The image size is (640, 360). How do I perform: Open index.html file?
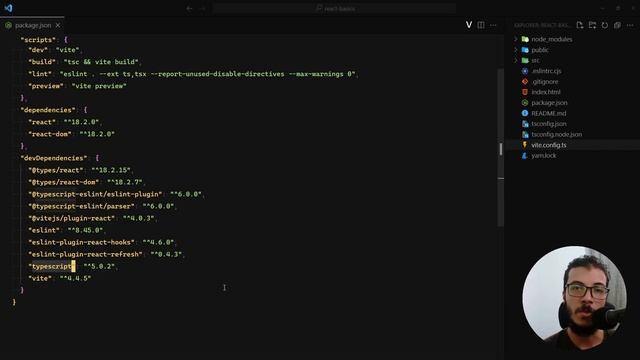tap(545, 92)
